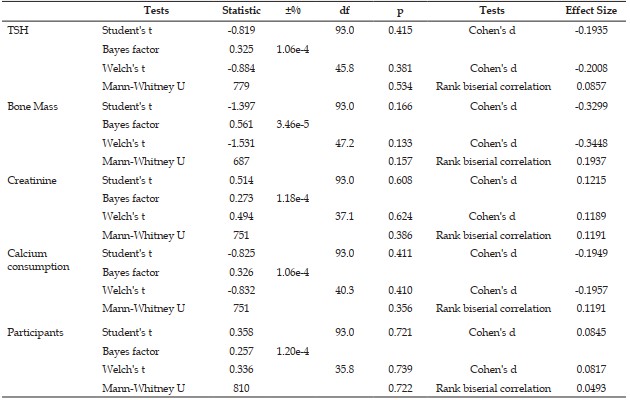This screenshot has height=400, width=630.
Task: Click effect size -0.3448 for Bone Mass
Action: 591,143
